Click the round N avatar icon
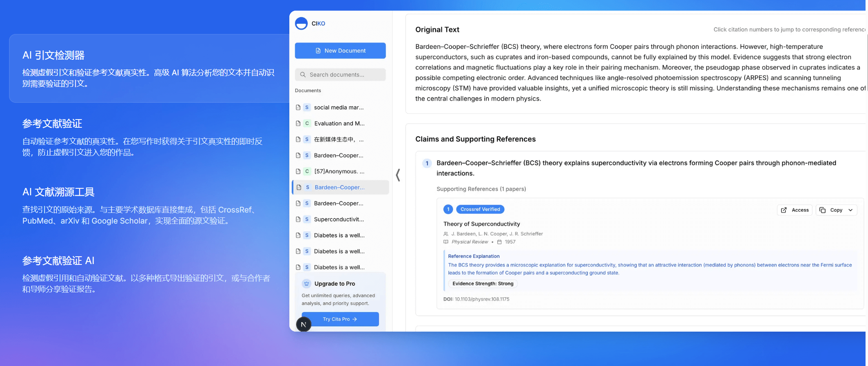This screenshot has width=868, height=366. pos(304,325)
